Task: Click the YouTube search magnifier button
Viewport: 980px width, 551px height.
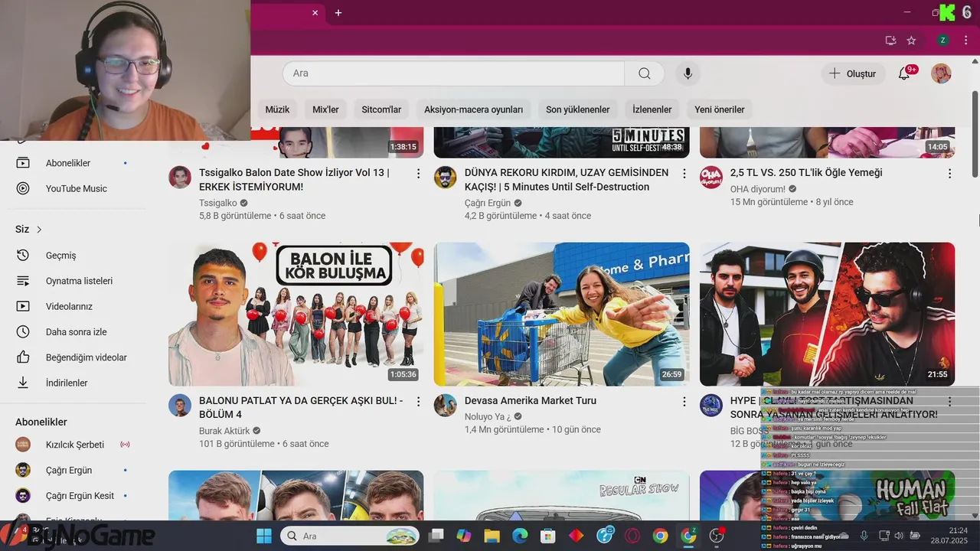Action: pyautogui.click(x=645, y=73)
